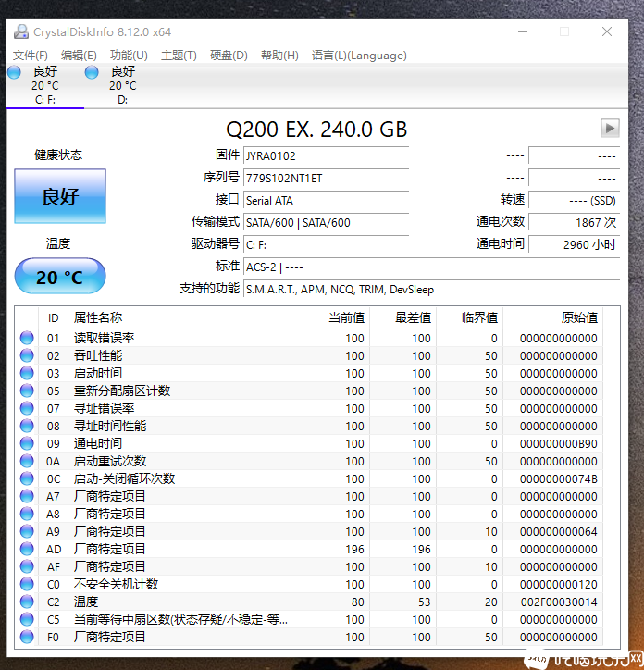Image resolution: width=644 pixels, height=670 pixels.
Task: Click status orb of attribute 03 启动时间
Action: (27, 373)
